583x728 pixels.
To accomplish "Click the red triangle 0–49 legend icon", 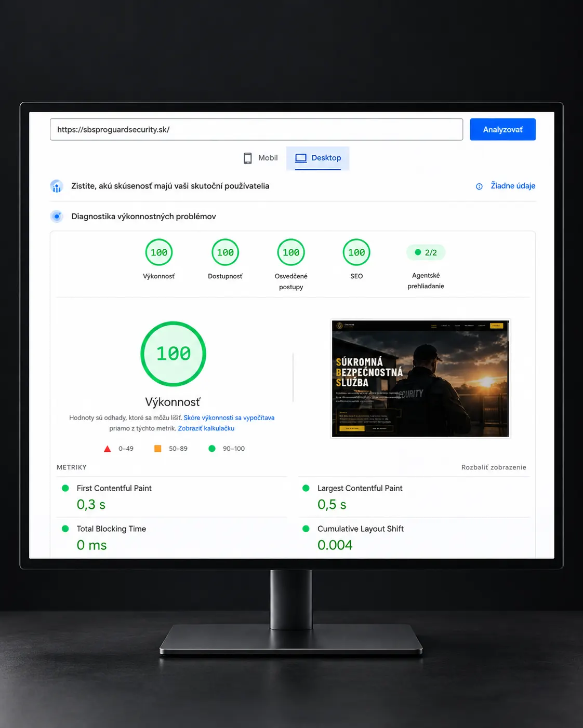I will tap(107, 449).
